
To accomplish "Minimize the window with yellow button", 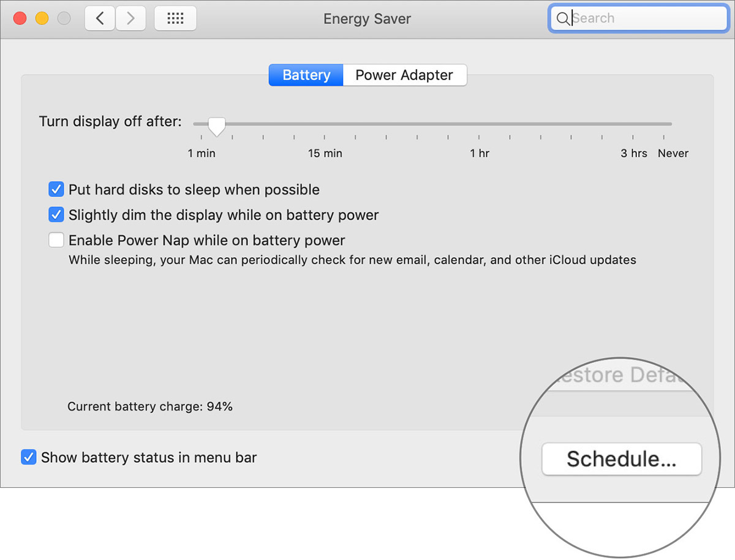I will (42, 18).
